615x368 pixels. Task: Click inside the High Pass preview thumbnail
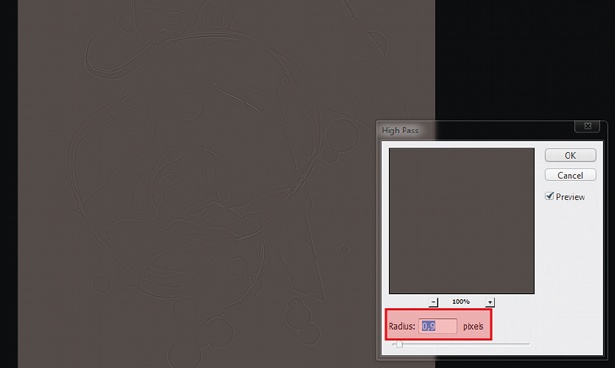[x=462, y=220]
